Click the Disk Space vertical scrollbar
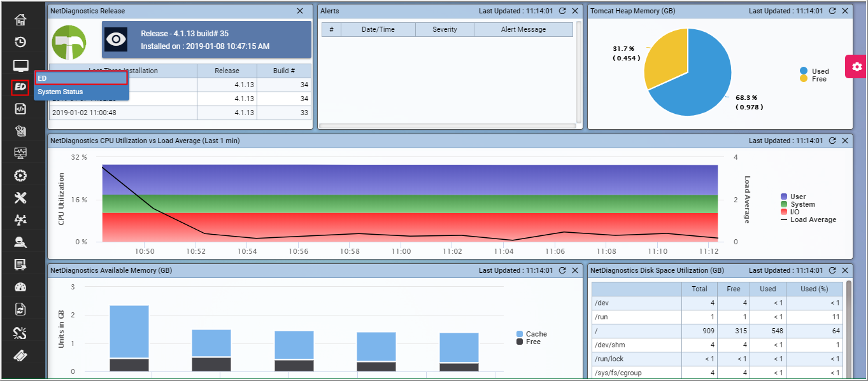This screenshot has width=868, height=381. click(848, 330)
